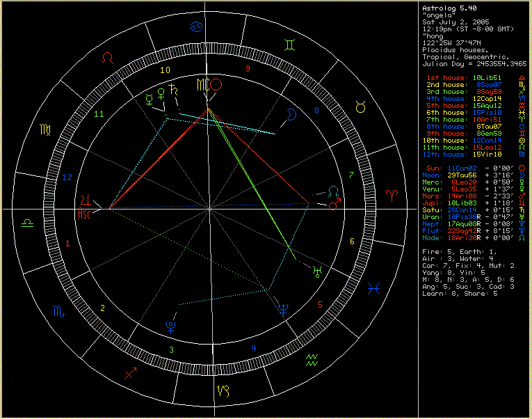Select the green Uranus symbol inside the chart

pos(317,271)
